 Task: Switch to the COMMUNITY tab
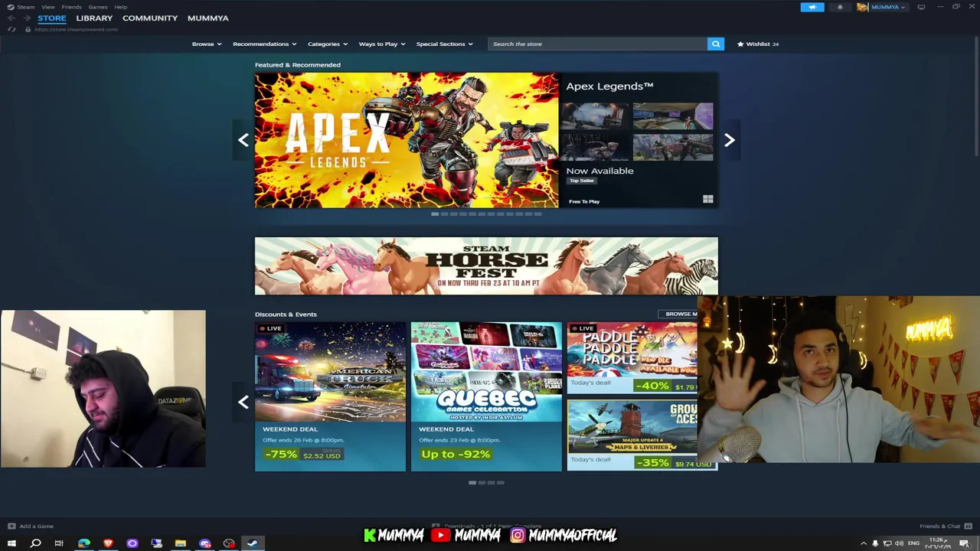tap(150, 18)
